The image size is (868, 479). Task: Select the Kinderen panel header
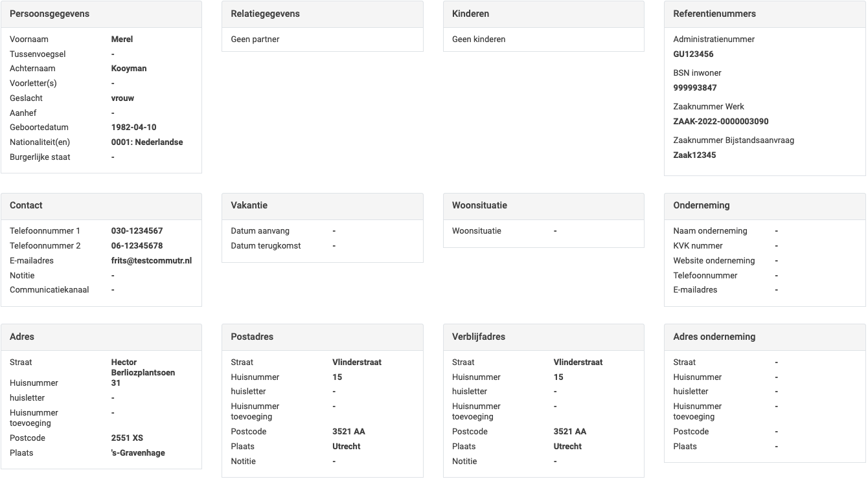pos(469,14)
